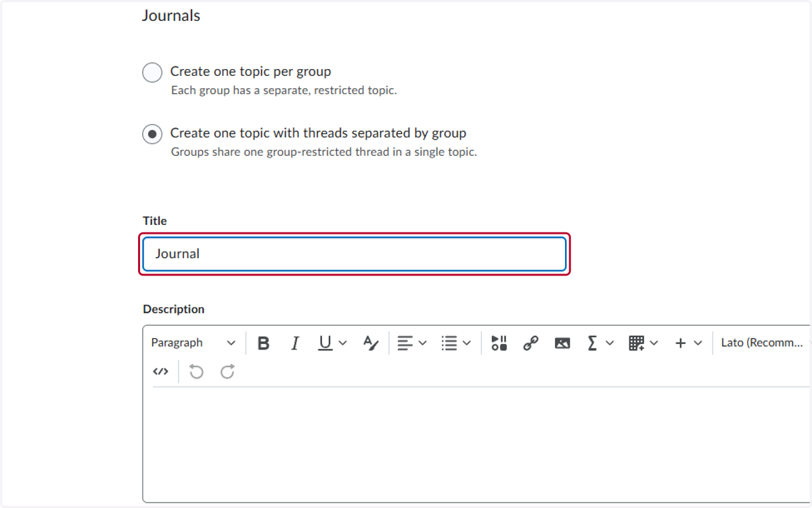Expand more text formatting options beside Underline
The image size is (812, 508).
342,343
